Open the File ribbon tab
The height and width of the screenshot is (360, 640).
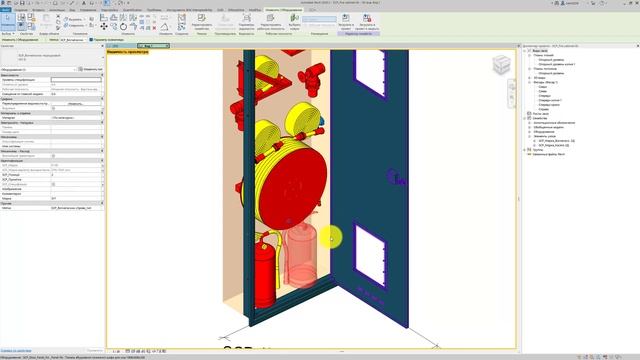point(5,10)
